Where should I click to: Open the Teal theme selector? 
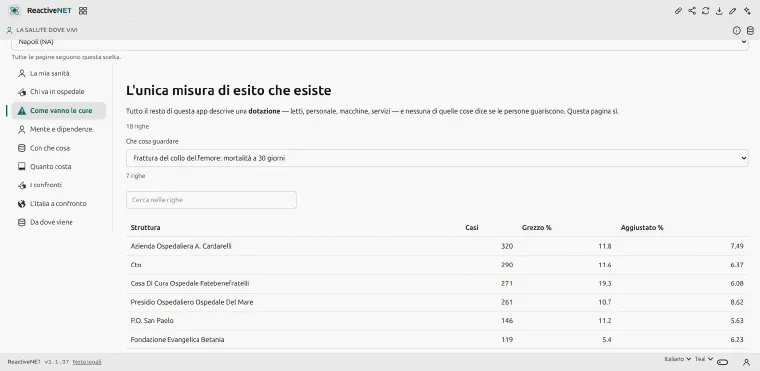click(x=704, y=359)
